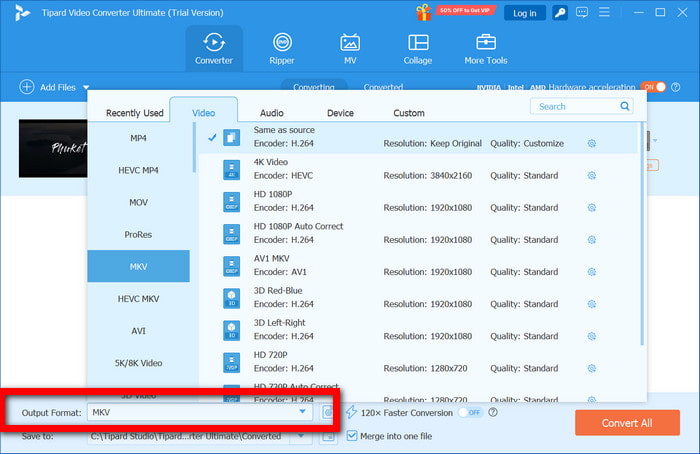
Task: Expand the Save to path dropdown
Action: point(301,436)
